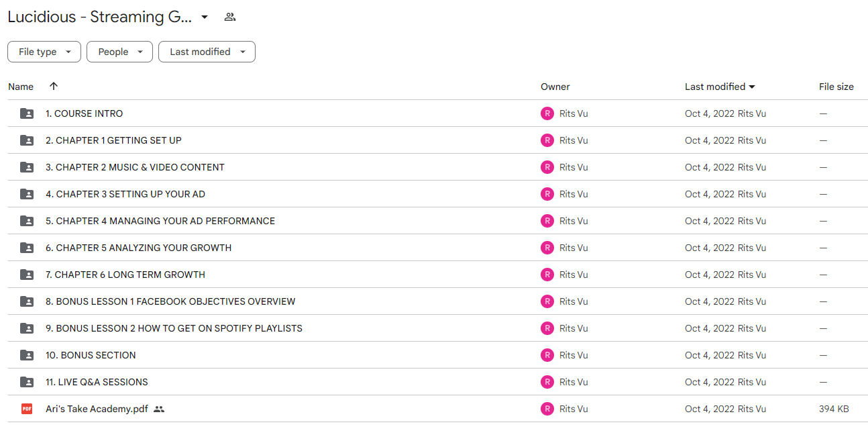The image size is (868, 439).
Task: Click the Owner column header
Action: pyautogui.click(x=555, y=87)
